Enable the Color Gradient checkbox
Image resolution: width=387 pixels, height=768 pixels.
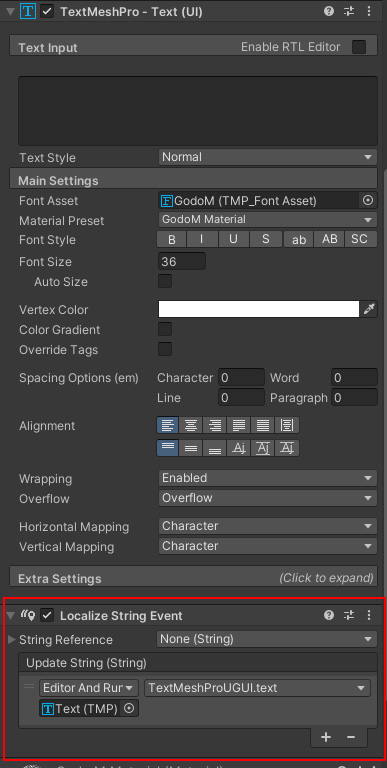pos(165,329)
